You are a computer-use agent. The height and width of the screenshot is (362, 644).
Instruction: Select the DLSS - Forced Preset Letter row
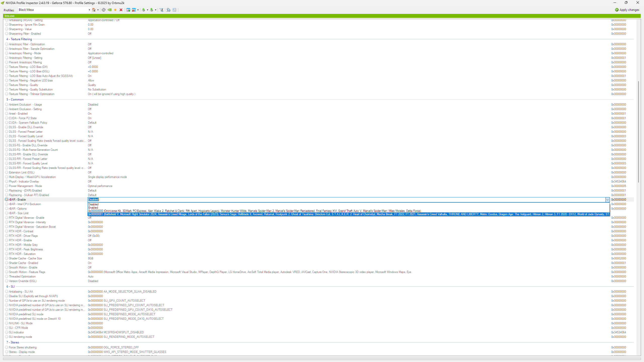[319, 132]
